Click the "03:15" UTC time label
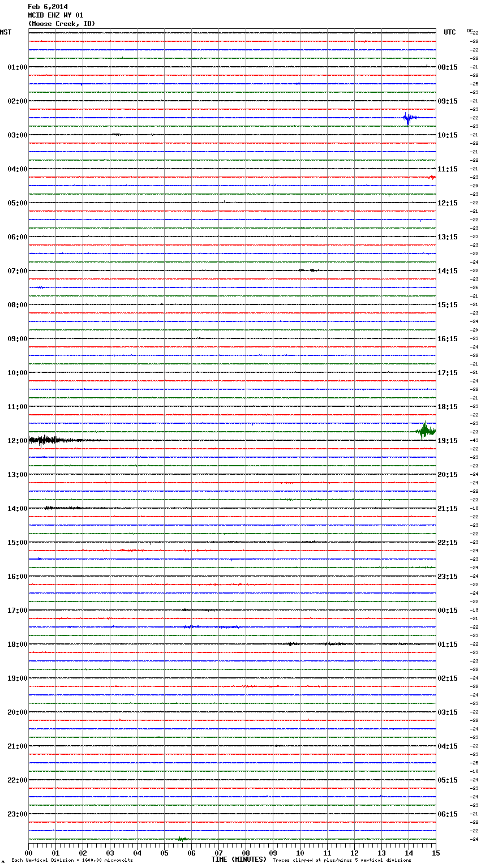The height and width of the screenshot is (868, 481). click(x=448, y=712)
